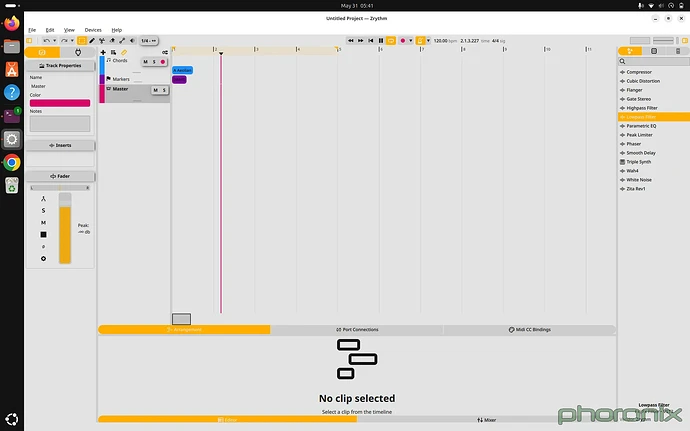Select the Edit (pencil) tool

[92, 41]
